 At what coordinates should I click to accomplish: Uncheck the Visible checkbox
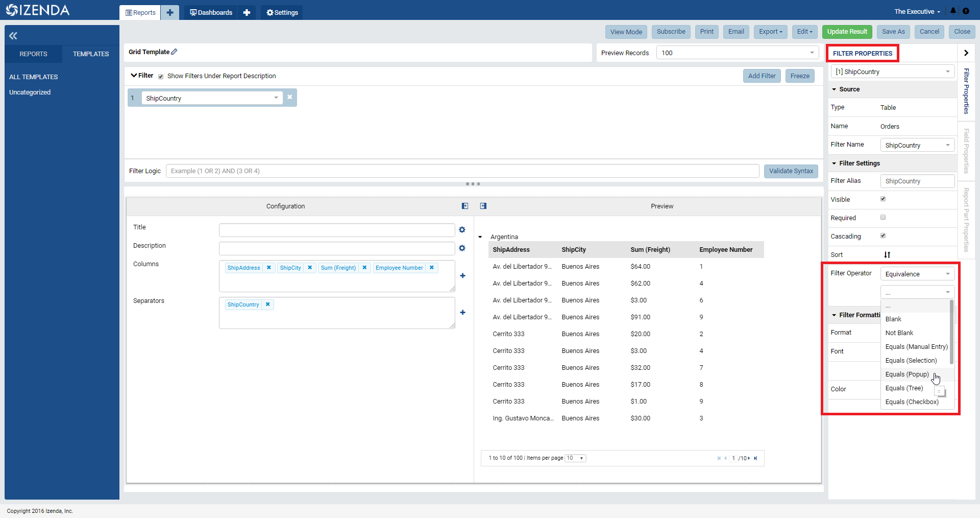click(883, 199)
